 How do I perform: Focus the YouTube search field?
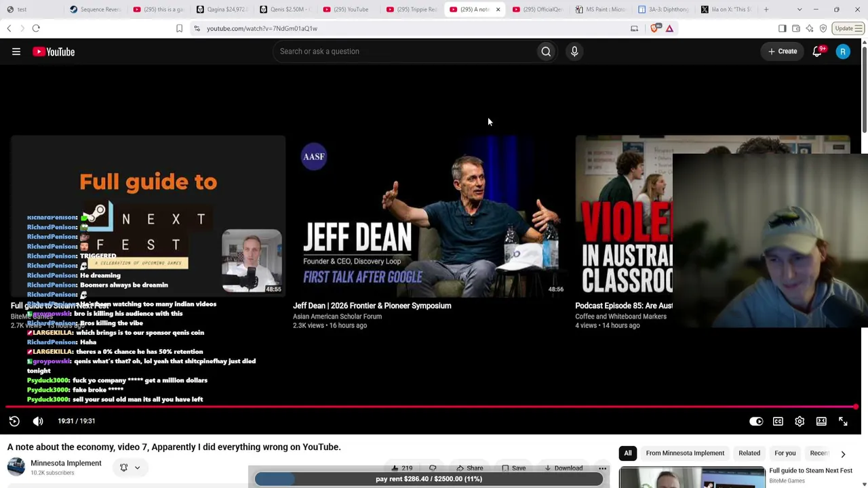click(x=405, y=52)
